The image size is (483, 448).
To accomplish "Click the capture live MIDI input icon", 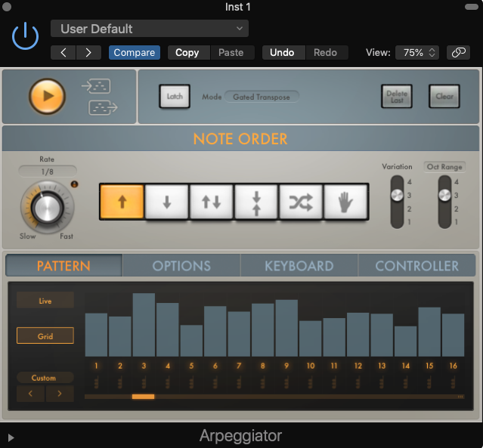I will click(96, 86).
